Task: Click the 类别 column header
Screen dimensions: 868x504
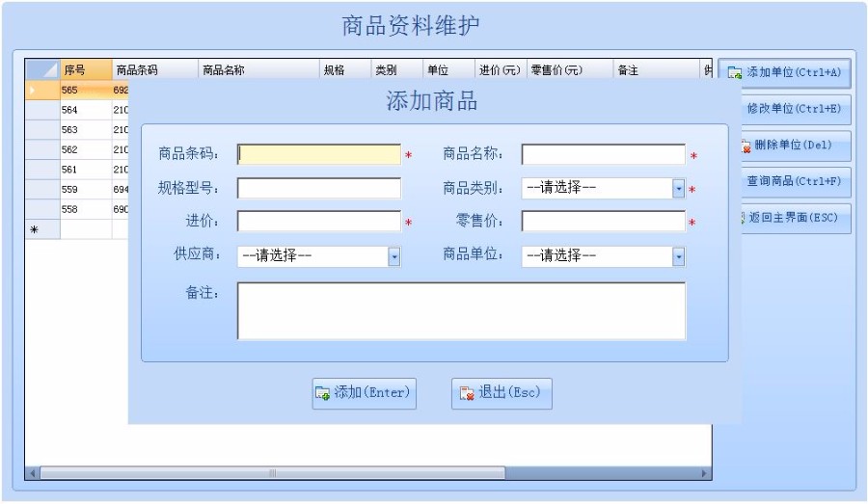Action: pos(397,70)
